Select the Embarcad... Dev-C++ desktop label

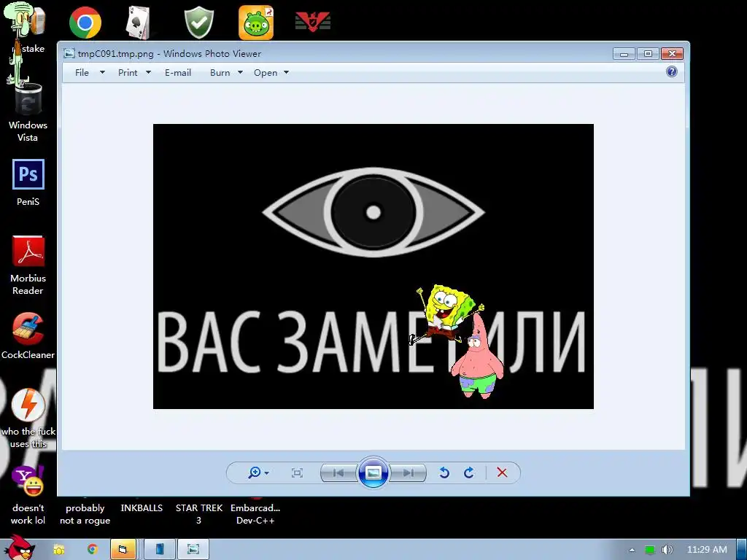[255, 514]
